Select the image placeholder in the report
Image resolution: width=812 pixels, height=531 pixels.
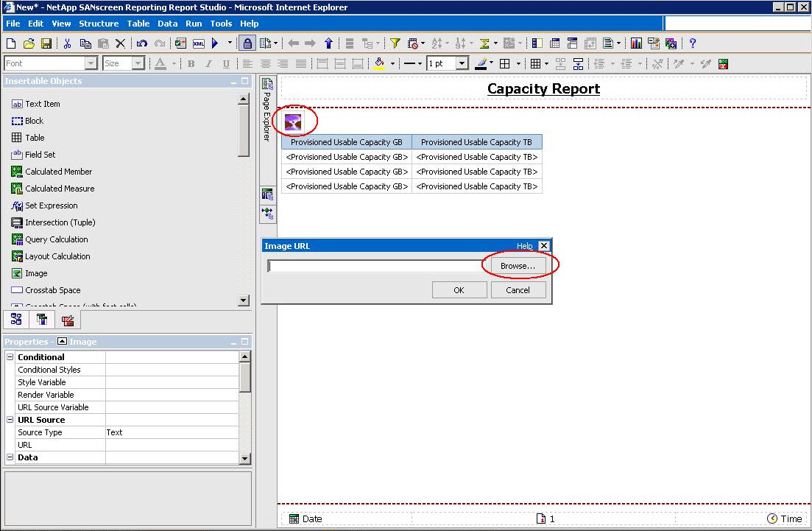293,122
